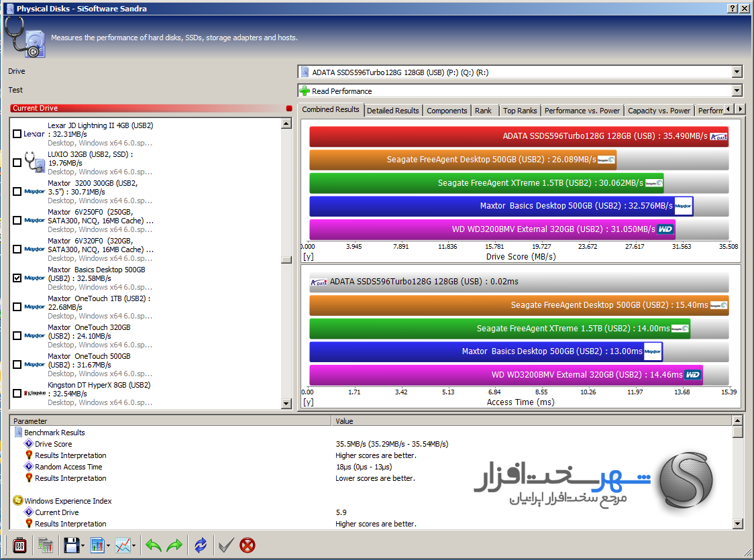Image resolution: width=754 pixels, height=560 pixels.
Task: Click the stethoscope disk header icon
Action: [x=25, y=37]
